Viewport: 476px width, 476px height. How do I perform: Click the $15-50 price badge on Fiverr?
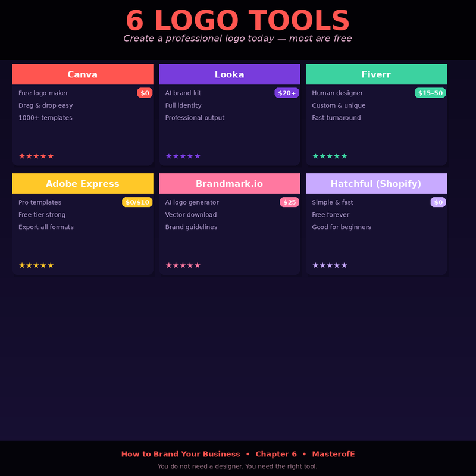(x=430, y=93)
